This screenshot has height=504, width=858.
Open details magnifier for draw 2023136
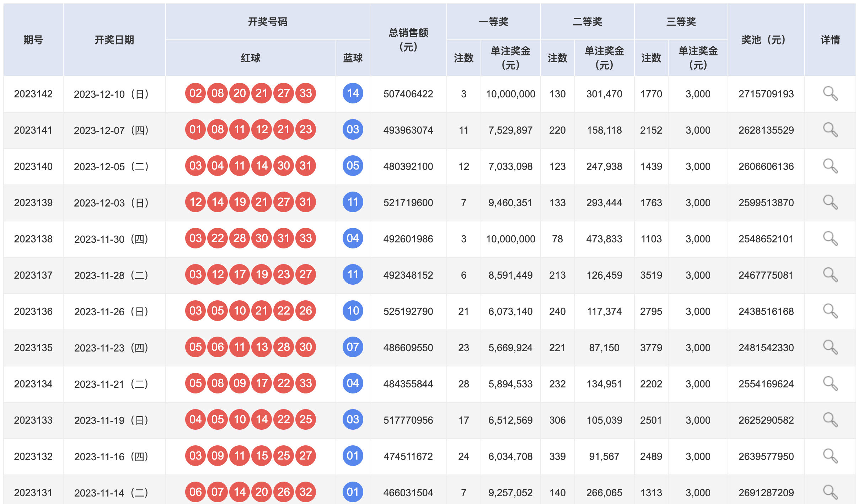coord(830,311)
